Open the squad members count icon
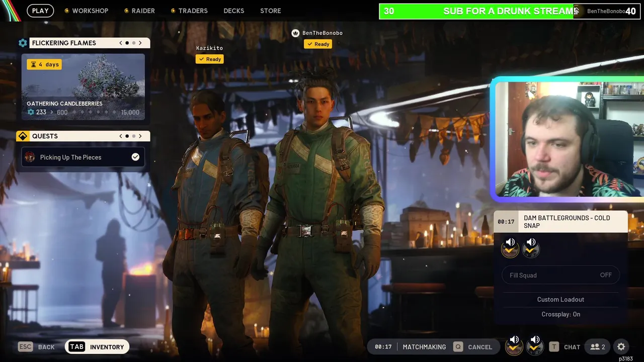Screen dimensions: 644x362 pos(598,347)
